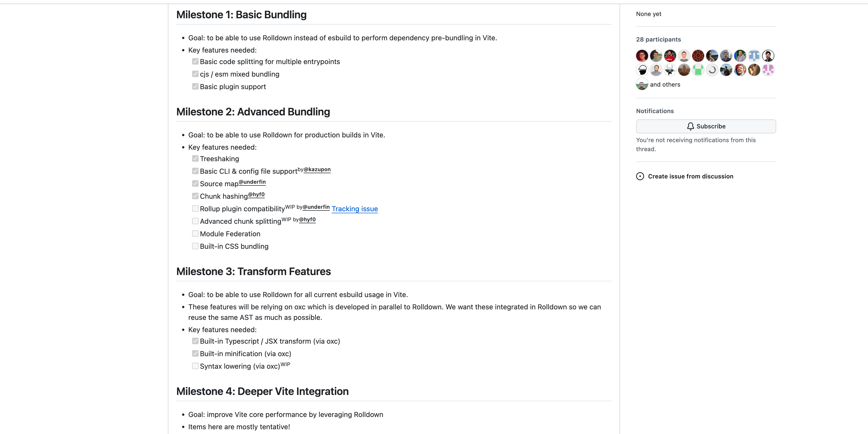This screenshot has width=868, height=434.
Task: Toggle the Advanced chunk splitting checkbox
Action: point(195,221)
